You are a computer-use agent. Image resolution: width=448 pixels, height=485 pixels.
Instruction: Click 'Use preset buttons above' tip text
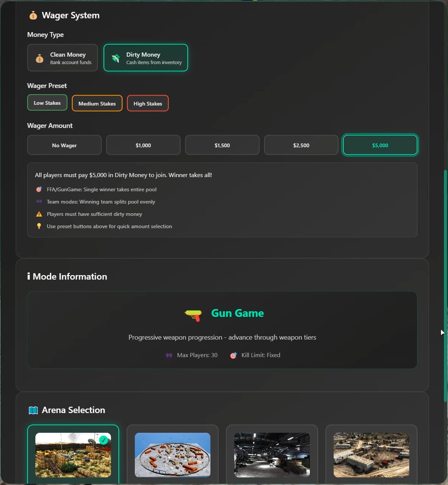pos(109,226)
